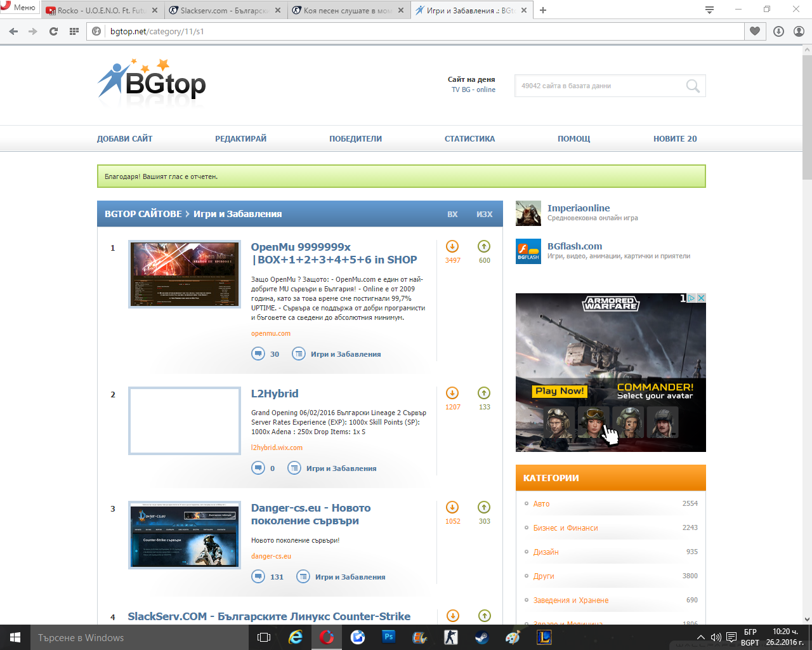This screenshot has height=650, width=812.
Task: Open Danger-cs comments icon with 131
Action: tap(258, 576)
